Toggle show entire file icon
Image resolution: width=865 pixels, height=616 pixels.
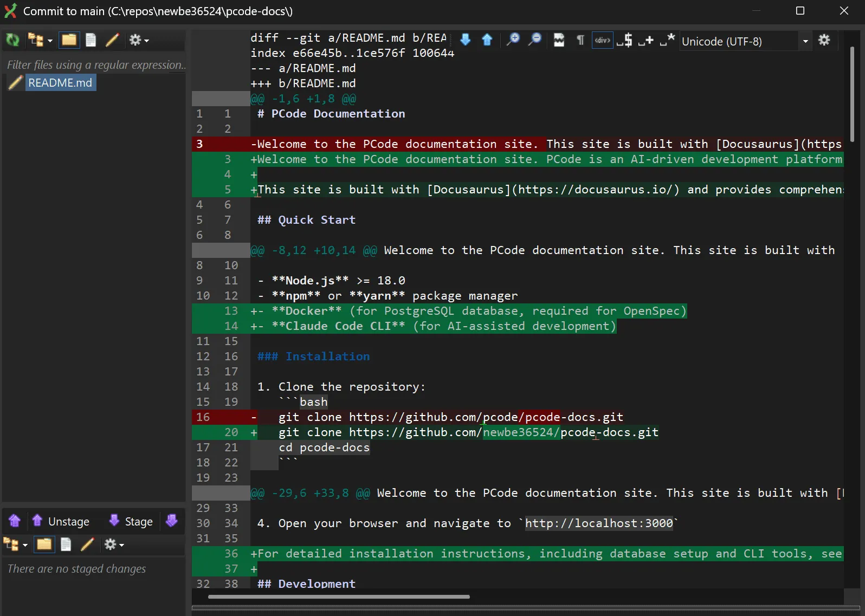tap(559, 40)
